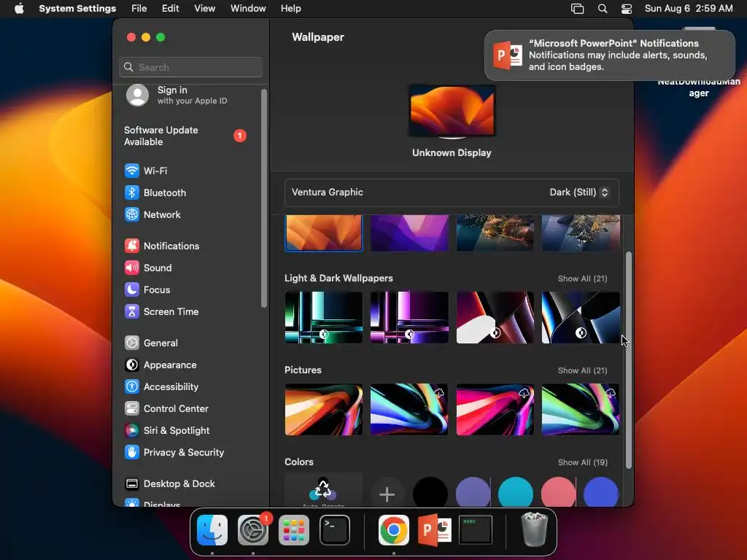Screen dimensions: 747x560
Task: Show all Colors
Action: tap(583, 462)
